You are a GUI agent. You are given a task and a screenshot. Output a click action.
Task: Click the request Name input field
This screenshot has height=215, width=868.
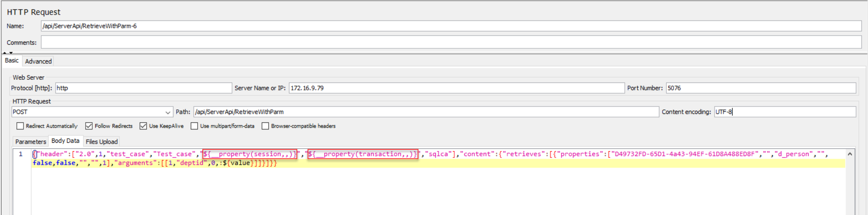[450, 26]
